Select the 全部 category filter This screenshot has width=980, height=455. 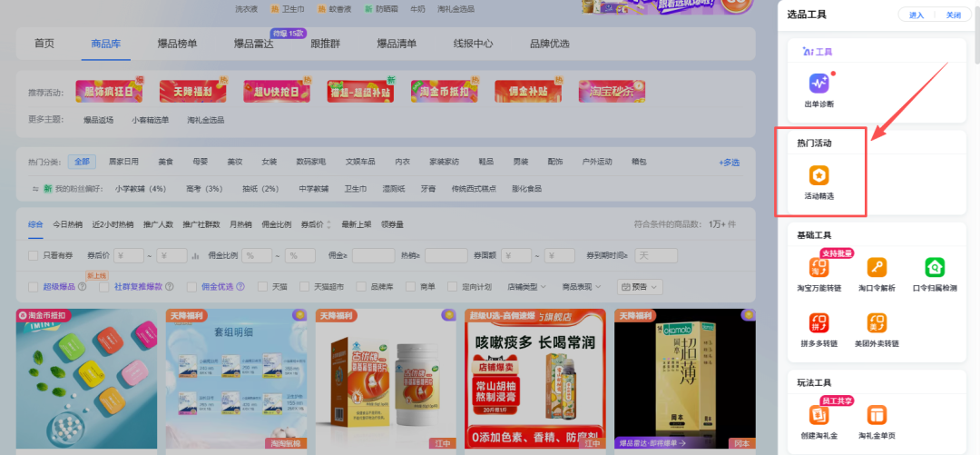pyautogui.click(x=82, y=162)
